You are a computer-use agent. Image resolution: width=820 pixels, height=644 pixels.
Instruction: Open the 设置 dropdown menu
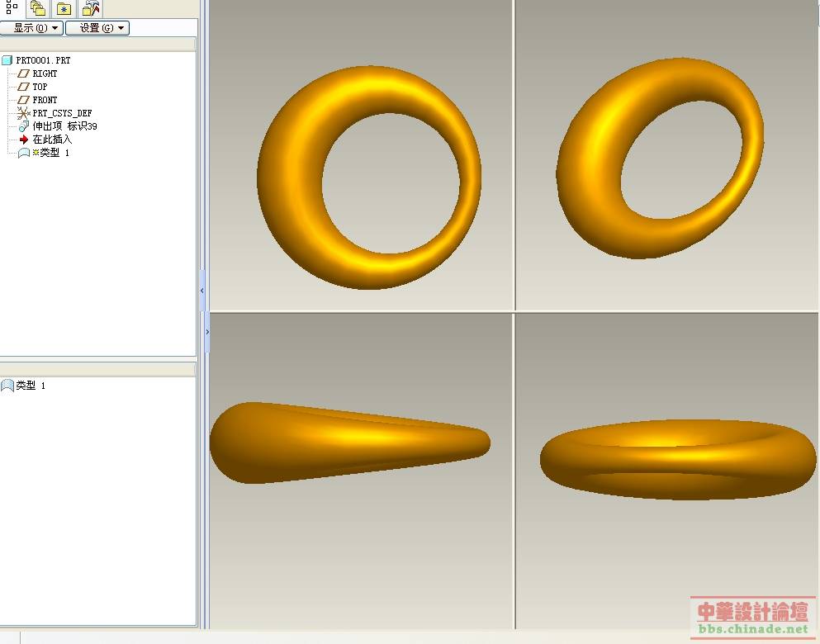click(x=97, y=28)
